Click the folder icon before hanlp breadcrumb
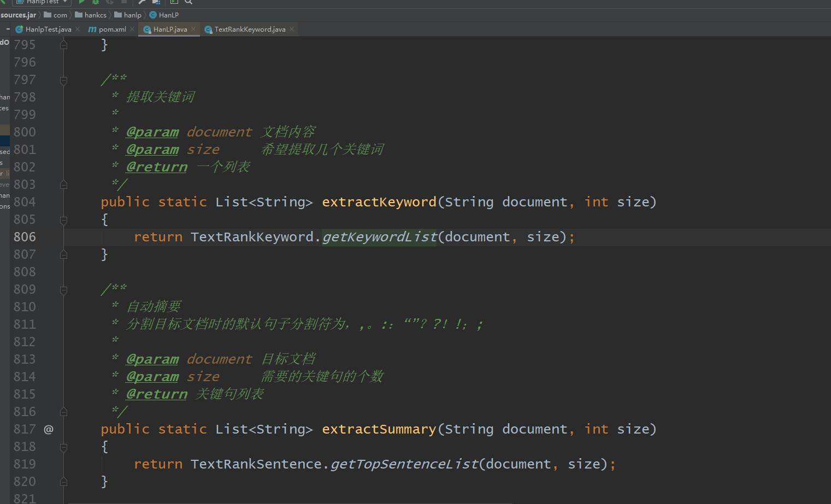Viewport: 831px width, 504px height. [x=118, y=15]
